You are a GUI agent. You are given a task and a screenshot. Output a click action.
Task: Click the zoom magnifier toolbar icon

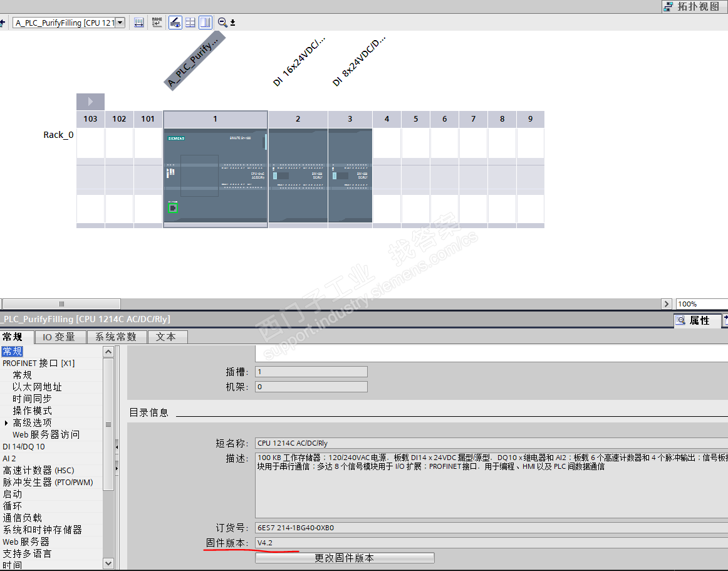coord(222,23)
